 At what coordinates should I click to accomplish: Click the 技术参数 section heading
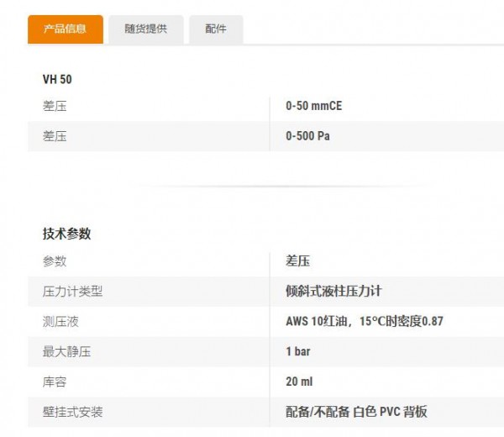click(x=66, y=234)
